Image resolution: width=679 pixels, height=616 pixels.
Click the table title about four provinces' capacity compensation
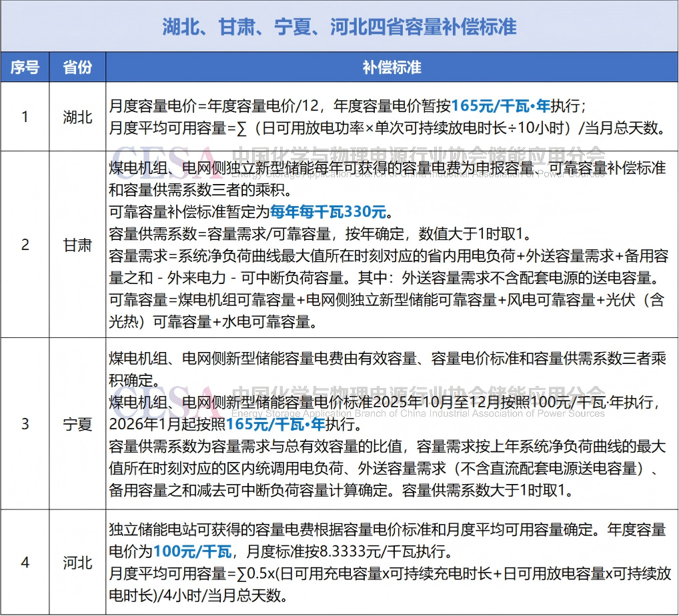[339, 27]
